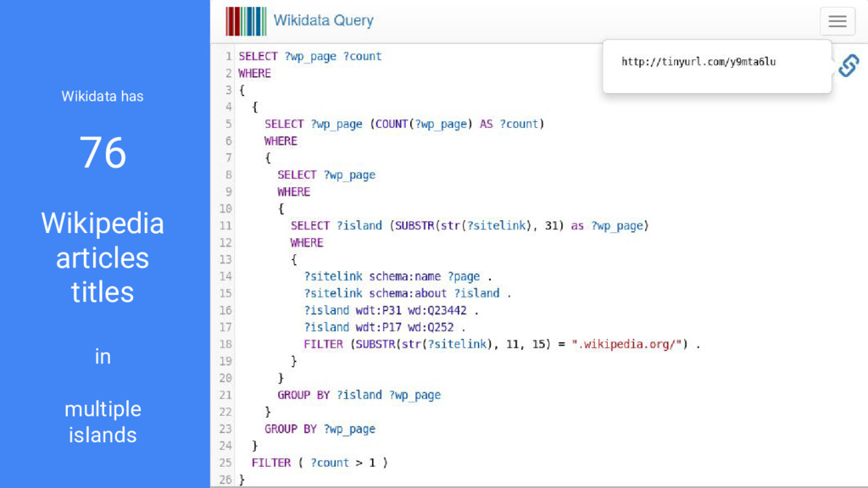868x488 pixels.
Task: Click '?sitelink schema:about ?island' line
Action: coord(407,293)
